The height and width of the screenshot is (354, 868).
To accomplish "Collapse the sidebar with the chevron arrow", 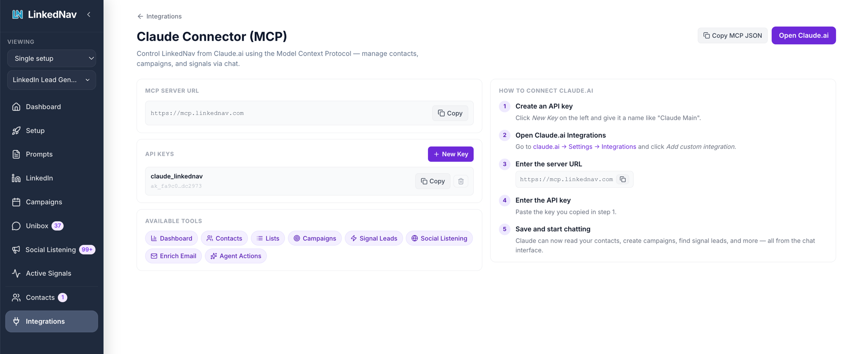I will [89, 14].
